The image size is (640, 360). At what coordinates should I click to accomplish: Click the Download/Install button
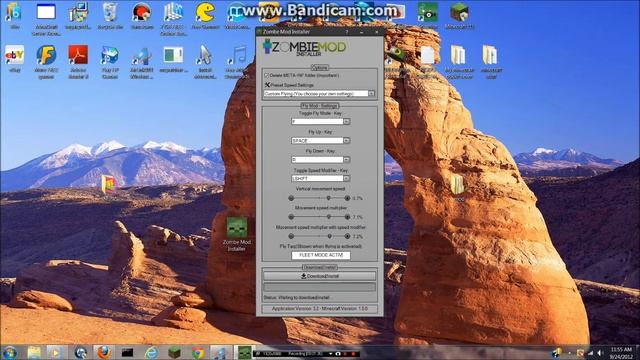pos(320,276)
